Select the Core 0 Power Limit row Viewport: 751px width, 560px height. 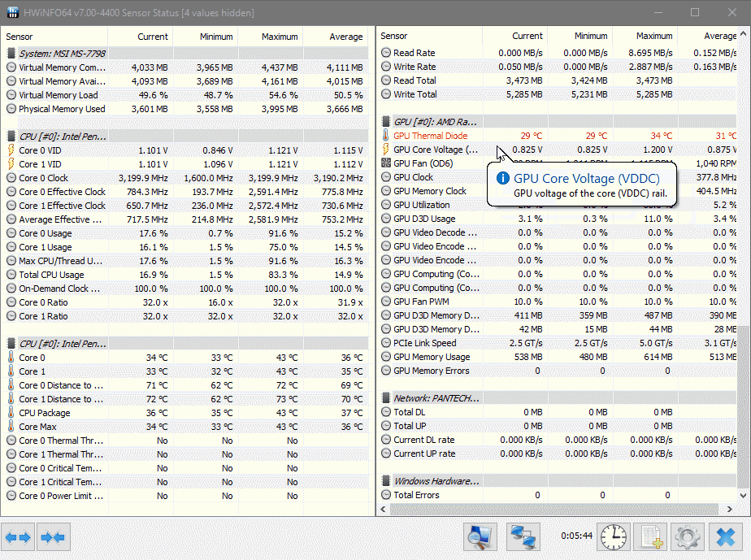184,496
